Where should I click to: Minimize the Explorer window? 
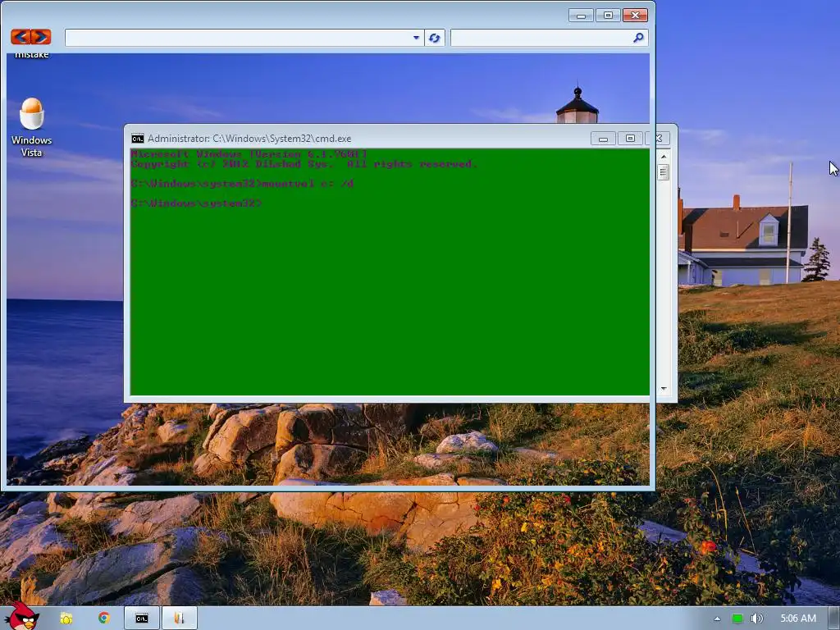582,16
